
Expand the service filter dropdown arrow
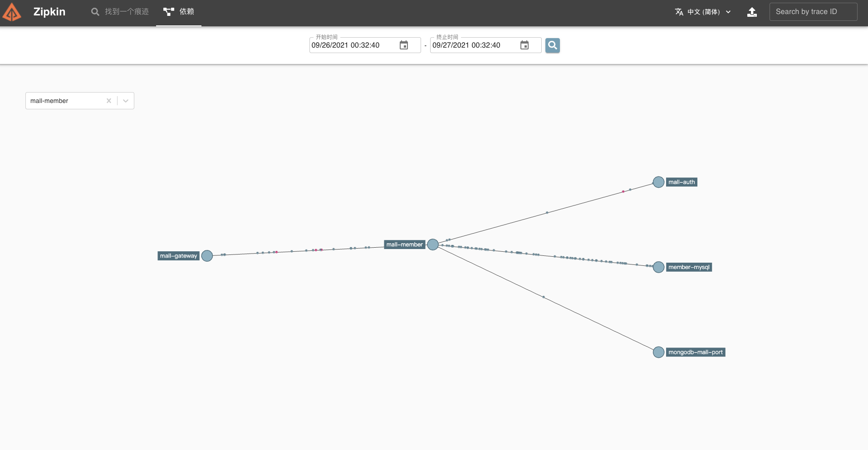(x=126, y=101)
